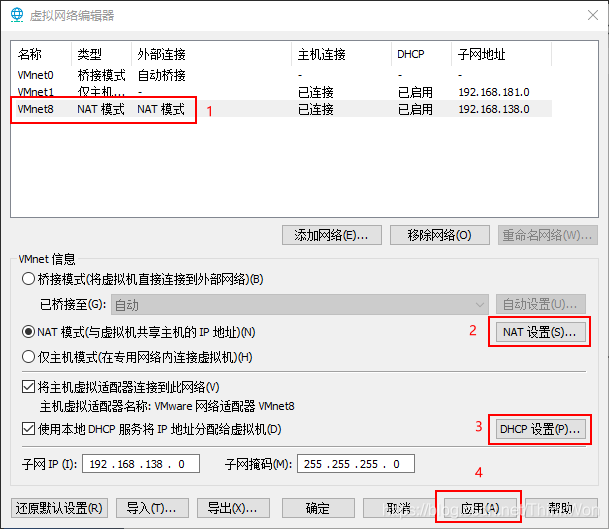Click 自动桥接 cell in VMnet0 row

click(161, 75)
